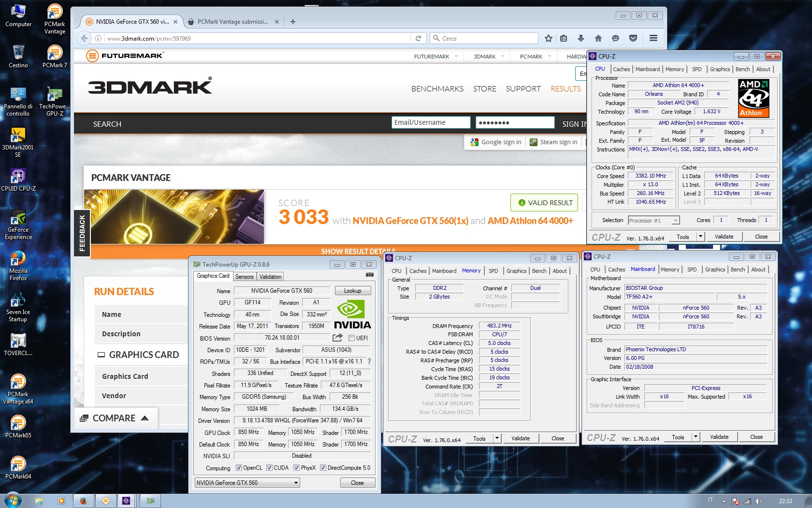The height and width of the screenshot is (508, 812).
Task: Click the FEEDBACK side tab on page
Action: click(82, 233)
